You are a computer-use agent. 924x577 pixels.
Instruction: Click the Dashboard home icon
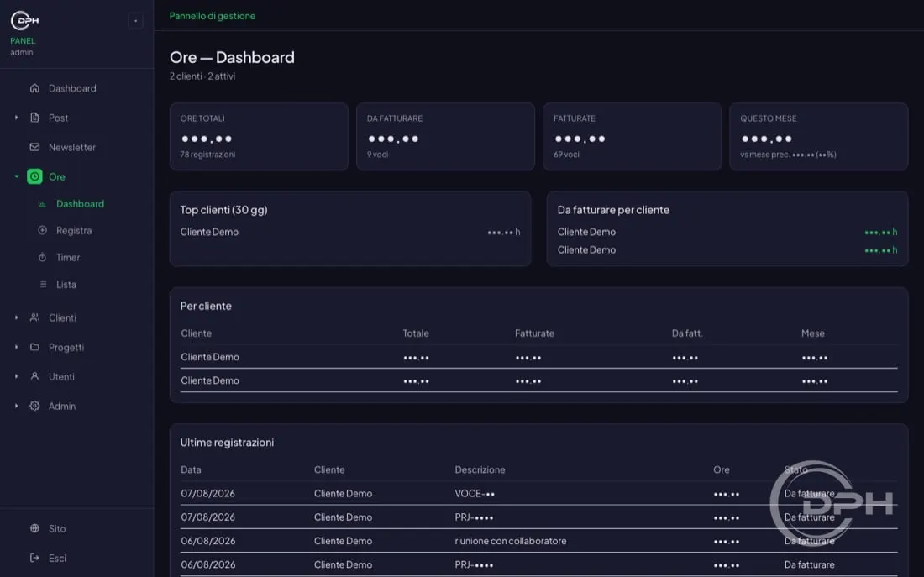tap(34, 88)
